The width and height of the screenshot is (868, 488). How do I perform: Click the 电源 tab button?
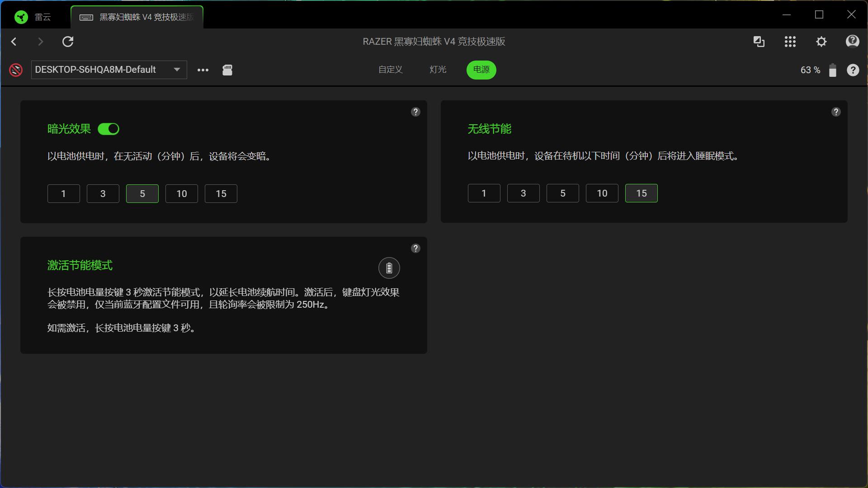tap(481, 70)
